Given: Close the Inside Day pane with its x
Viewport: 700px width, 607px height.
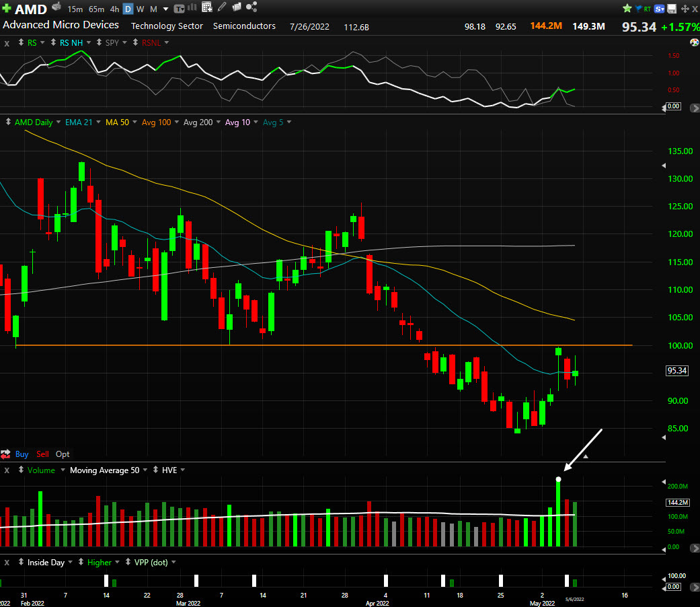Looking at the screenshot, I should point(7,563).
